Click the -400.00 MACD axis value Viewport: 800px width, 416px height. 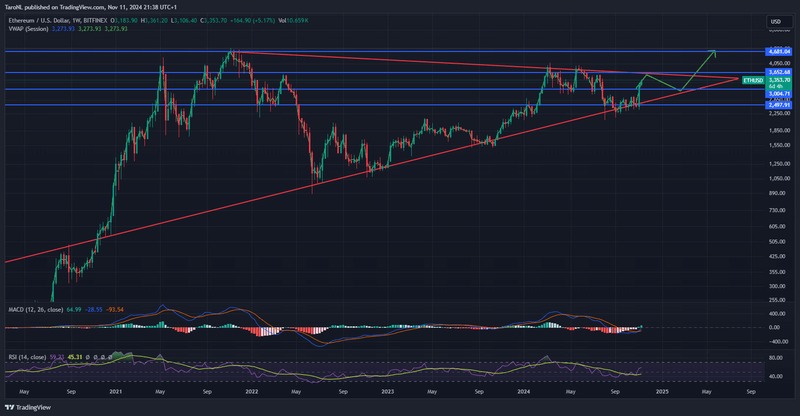point(781,342)
